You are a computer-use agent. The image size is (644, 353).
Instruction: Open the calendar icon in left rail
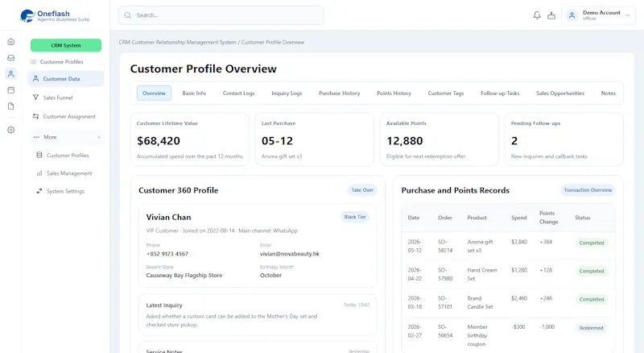coord(11,90)
